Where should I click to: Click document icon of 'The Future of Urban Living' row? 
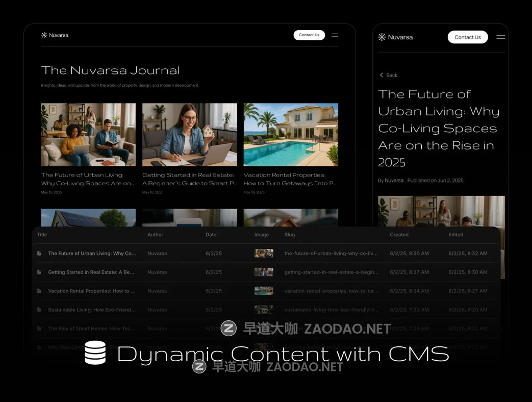[x=39, y=253]
